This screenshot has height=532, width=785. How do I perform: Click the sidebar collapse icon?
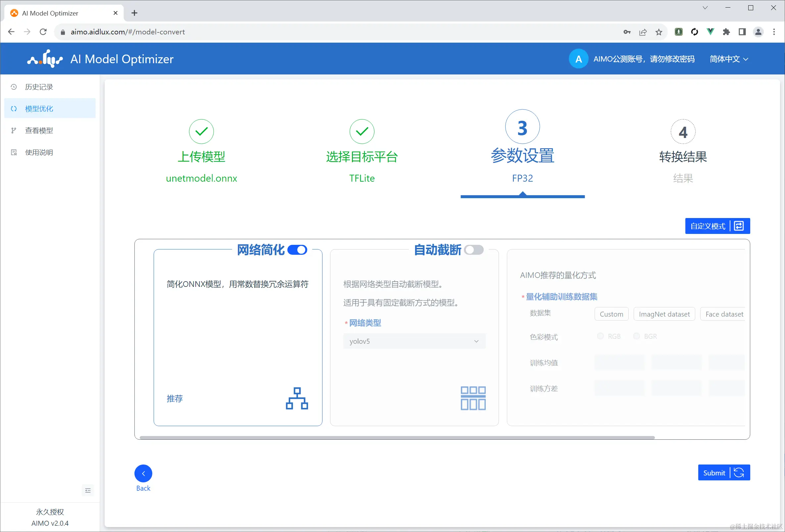coord(88,490)
